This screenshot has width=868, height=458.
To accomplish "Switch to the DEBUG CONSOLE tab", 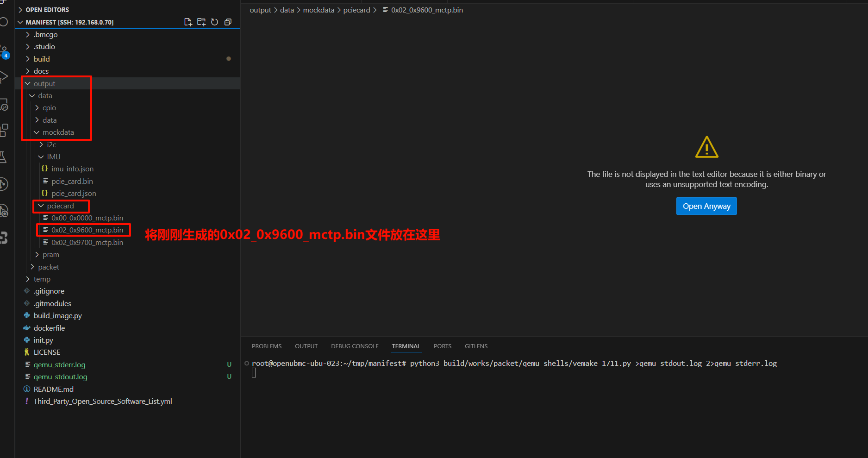I will click(x=355, y=346).
